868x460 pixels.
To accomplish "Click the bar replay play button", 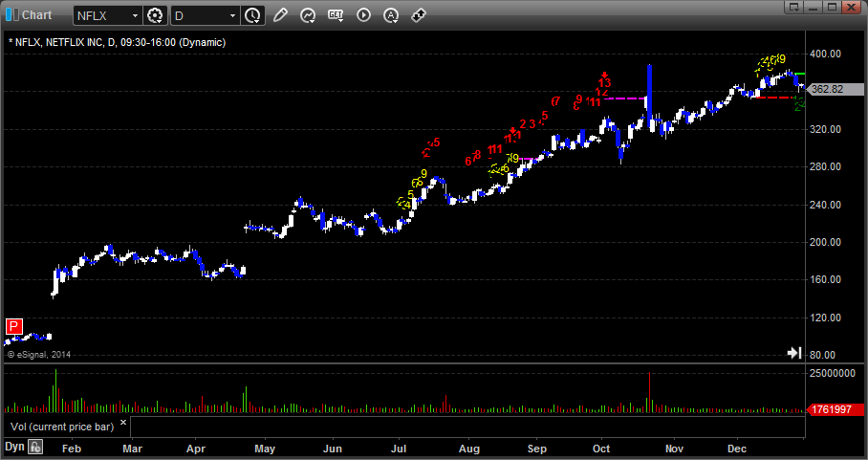I will click(363, 15).
